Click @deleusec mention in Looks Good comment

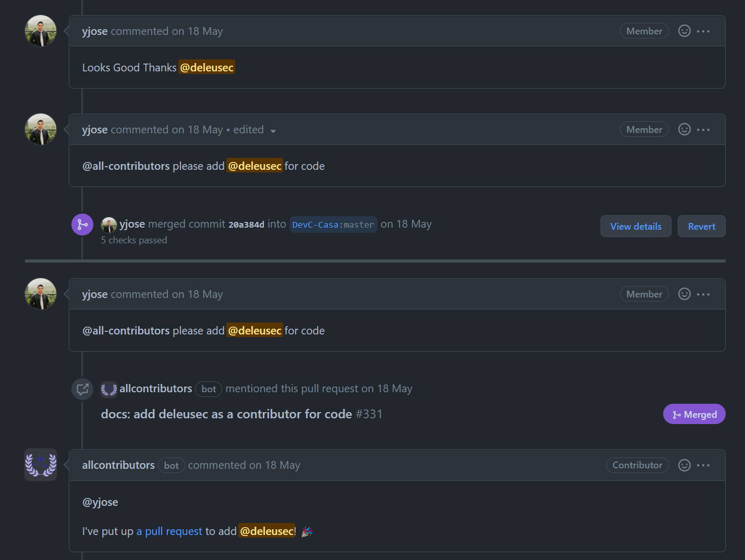tap(207, 68)
